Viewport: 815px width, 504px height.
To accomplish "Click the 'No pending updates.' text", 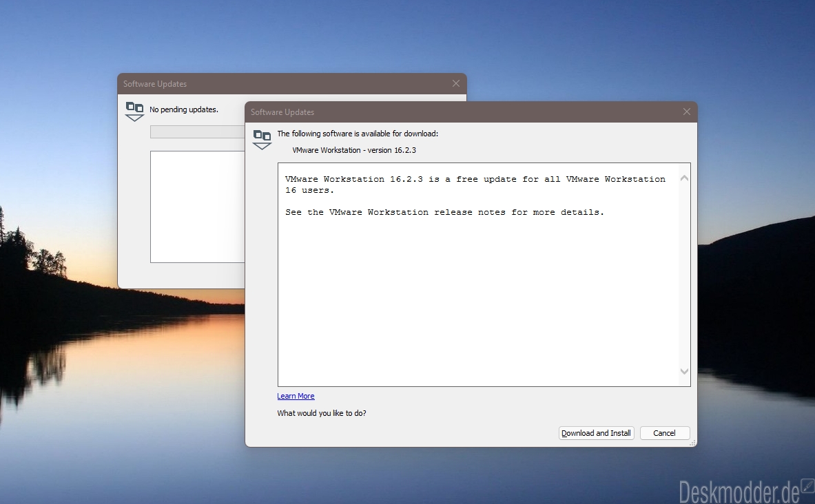I will pyautogui.click(x=184, y=109).
